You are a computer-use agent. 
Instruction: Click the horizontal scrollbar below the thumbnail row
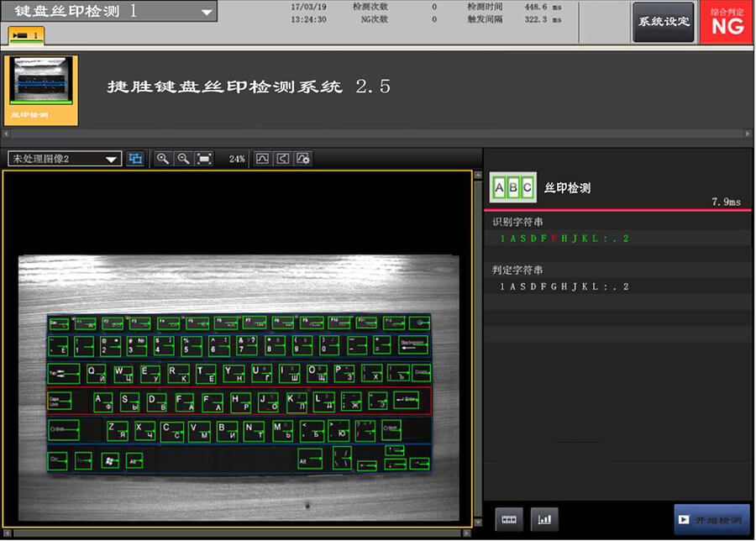[x=378, y=133]
